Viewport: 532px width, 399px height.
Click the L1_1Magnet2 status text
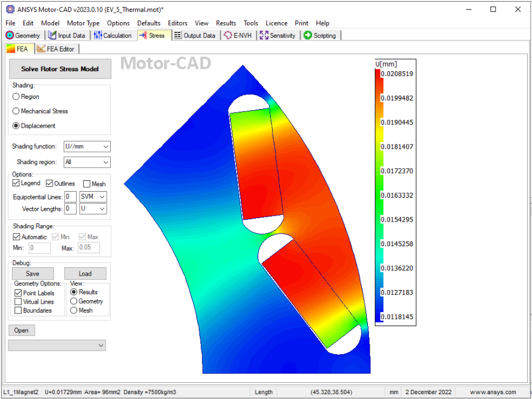[x=22, y=392]
